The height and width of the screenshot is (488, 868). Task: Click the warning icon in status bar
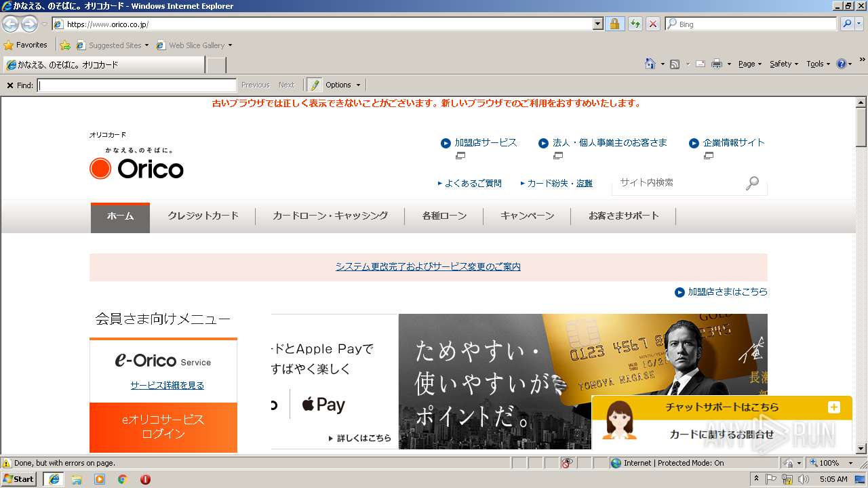pyautogui.click(x=7, y=463)
